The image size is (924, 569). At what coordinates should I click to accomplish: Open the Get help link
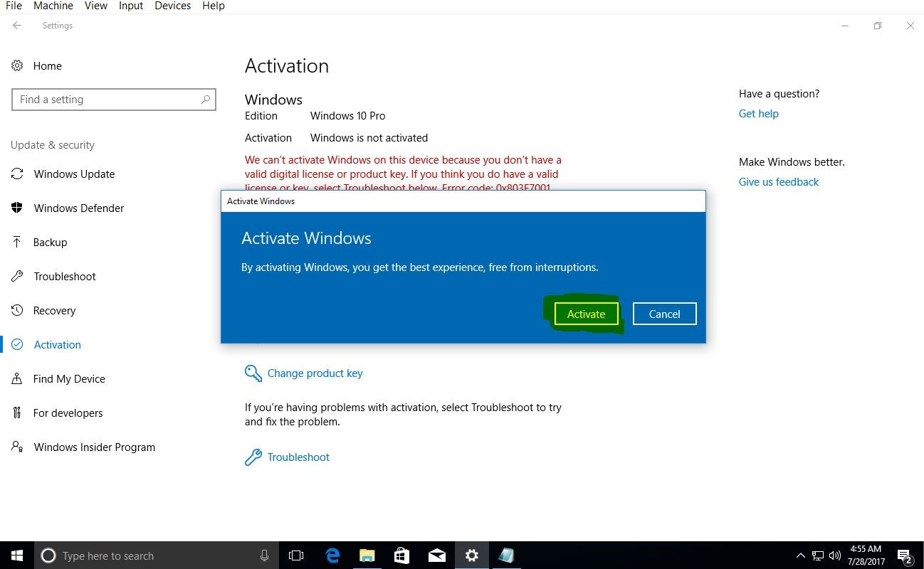click(x=759, y=114)
